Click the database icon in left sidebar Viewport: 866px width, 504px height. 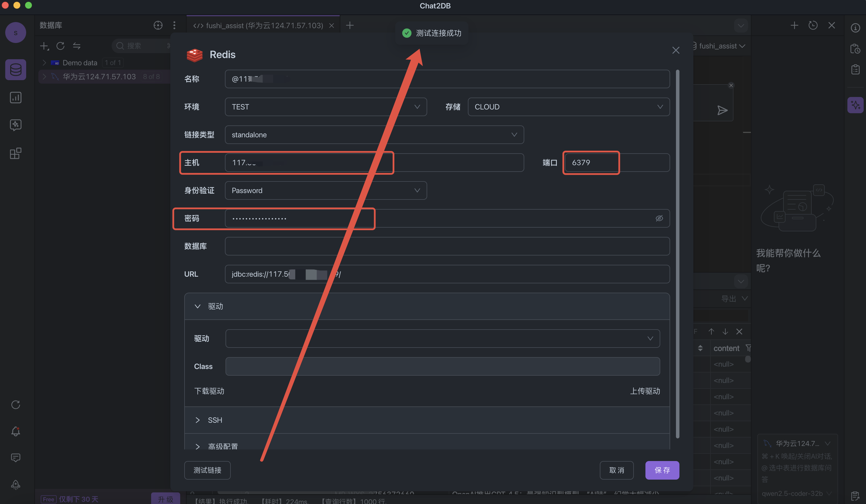15,70
